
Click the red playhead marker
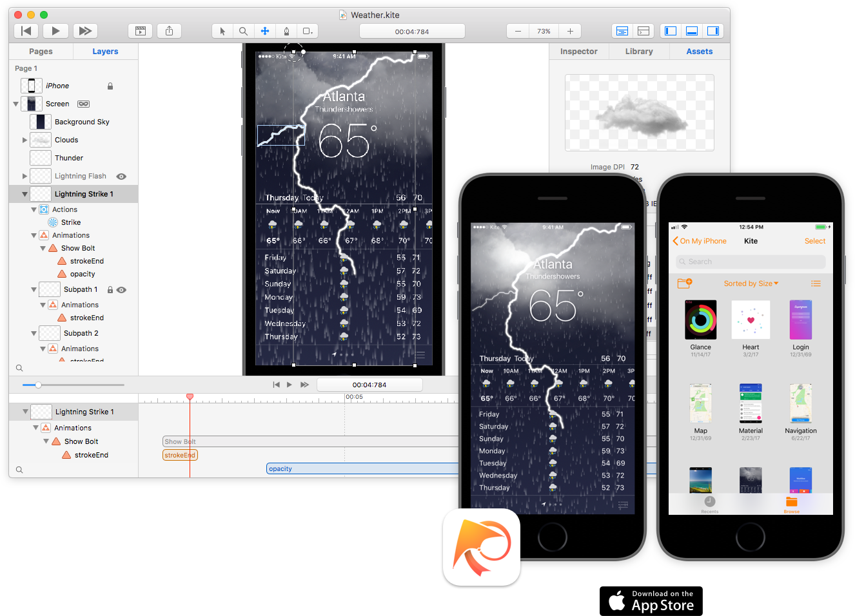coord(190,397)
